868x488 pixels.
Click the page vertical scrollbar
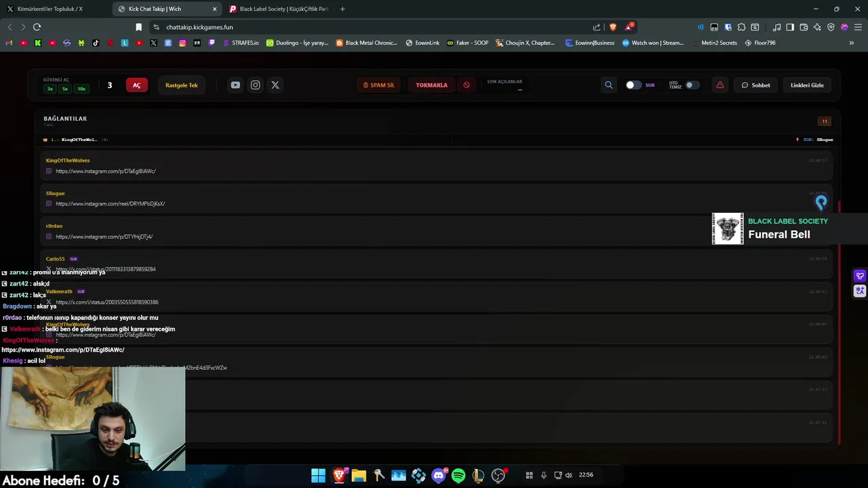coord(840,322)
